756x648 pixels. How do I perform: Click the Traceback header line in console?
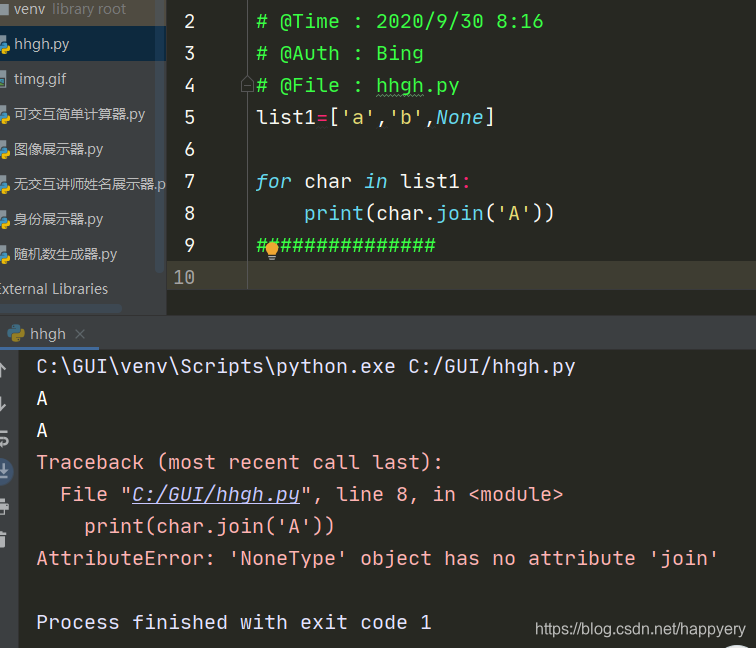point(239,462)
